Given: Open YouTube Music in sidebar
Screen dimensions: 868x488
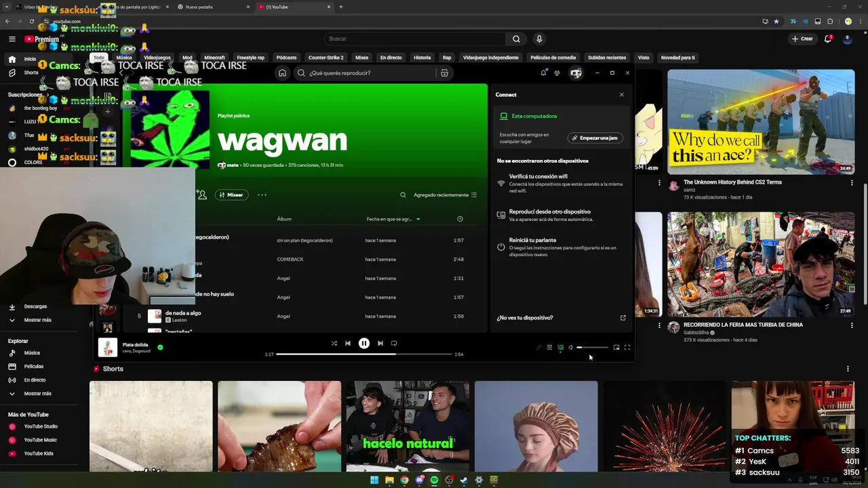Looking at the screenshot, I should (40, 440).
